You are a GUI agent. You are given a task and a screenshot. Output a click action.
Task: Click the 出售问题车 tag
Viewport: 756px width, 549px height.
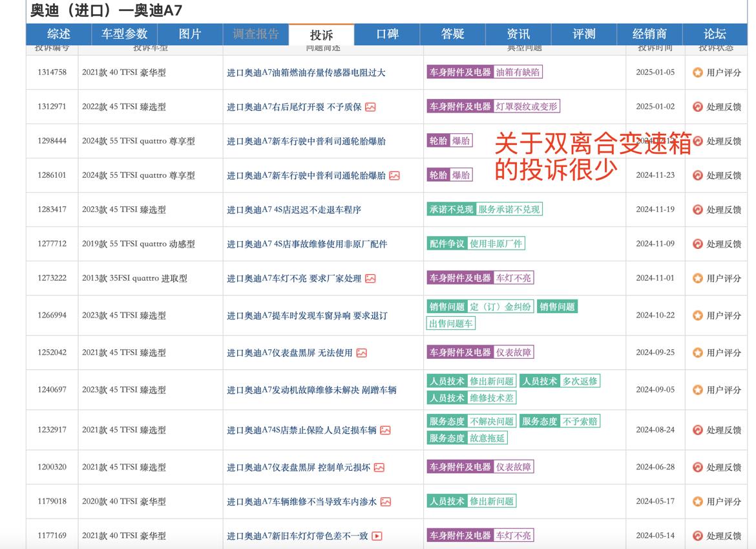pyautogui.click(x=451, y=324)
